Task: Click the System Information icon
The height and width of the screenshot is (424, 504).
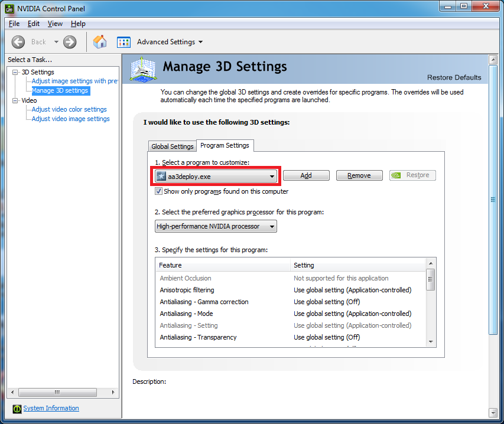Action: click(x=17, y=409)
